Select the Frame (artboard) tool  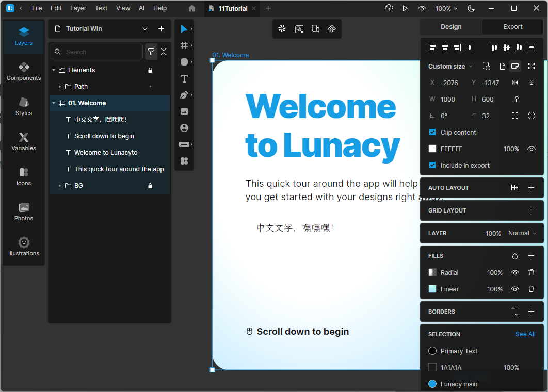[184, 45]
